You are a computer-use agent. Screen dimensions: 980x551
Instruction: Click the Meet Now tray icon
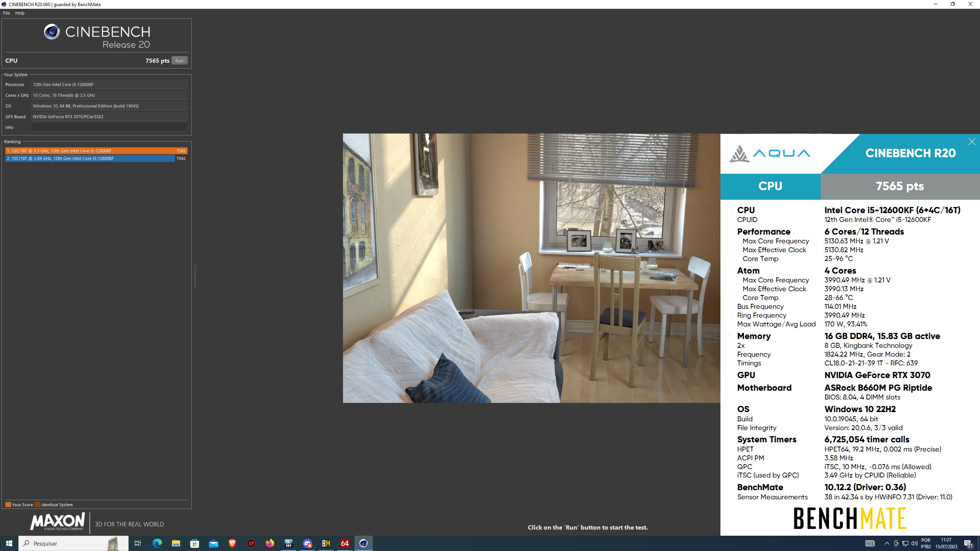(896, 543)
